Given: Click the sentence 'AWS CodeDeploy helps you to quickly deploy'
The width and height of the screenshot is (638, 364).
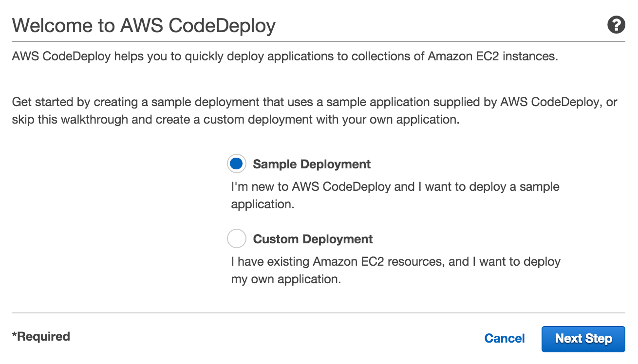Looking at the screenshot, I should pos(285,56).
